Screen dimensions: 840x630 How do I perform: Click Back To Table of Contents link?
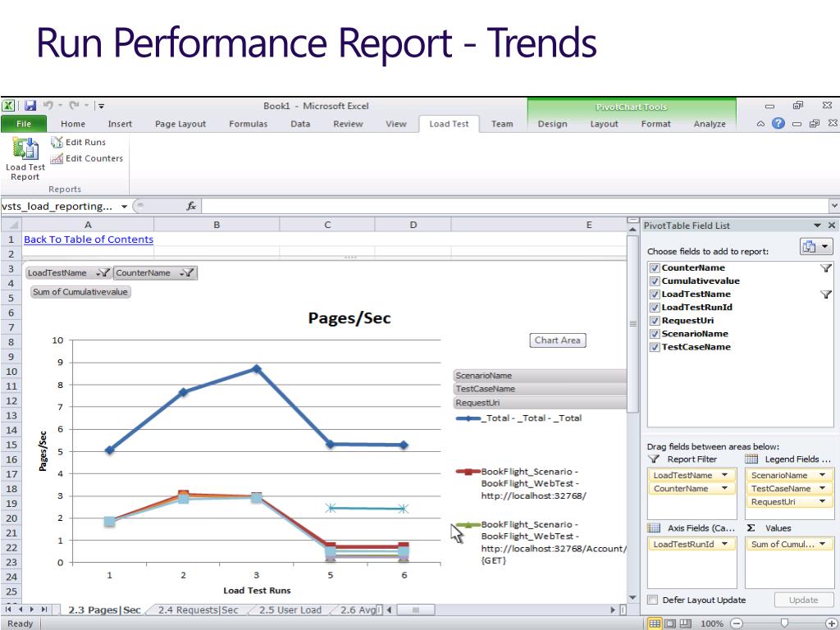[x=89, y=240]
